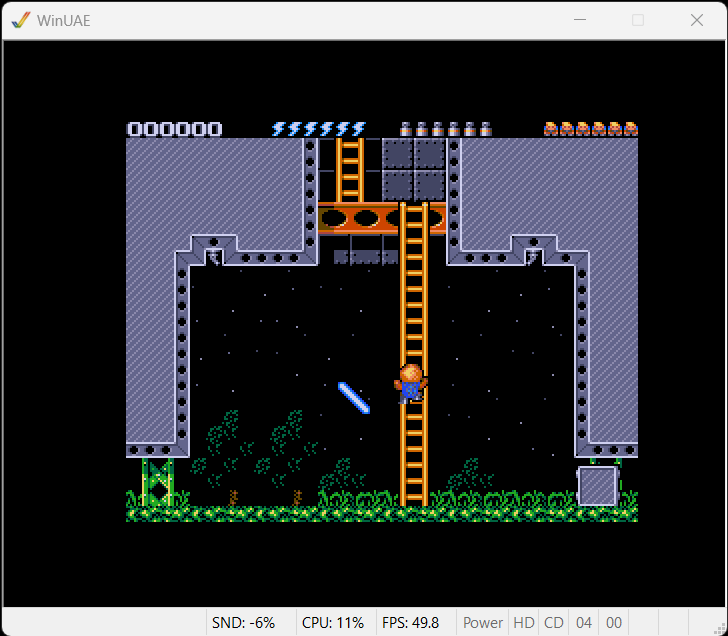
Task: Click the grey crate on the ground
Action: point(597,486)
